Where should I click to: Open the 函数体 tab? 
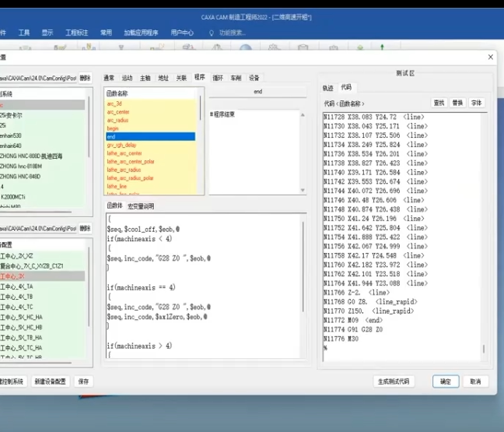tap(114, 205)
